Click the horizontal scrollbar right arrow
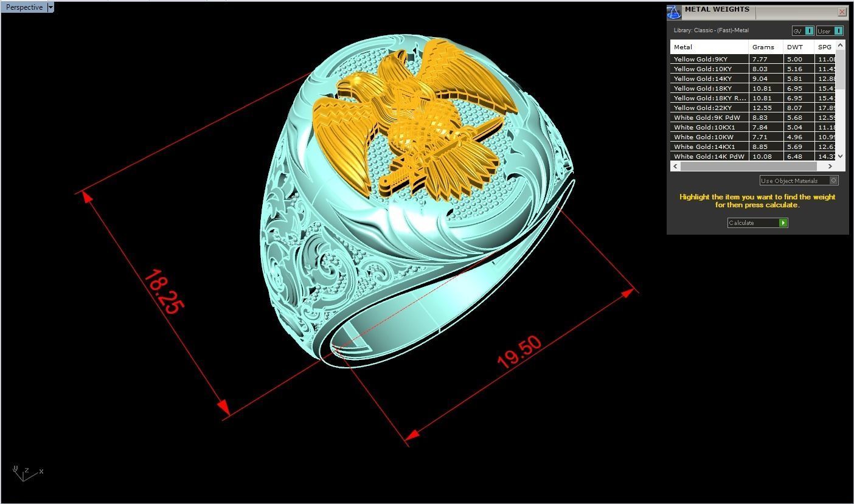854x504 pixels. (x=830, y=166)
